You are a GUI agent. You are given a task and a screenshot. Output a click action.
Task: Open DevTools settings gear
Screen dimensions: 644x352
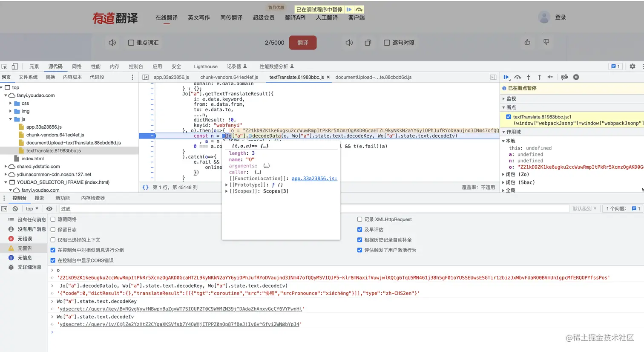coord(632,66)
